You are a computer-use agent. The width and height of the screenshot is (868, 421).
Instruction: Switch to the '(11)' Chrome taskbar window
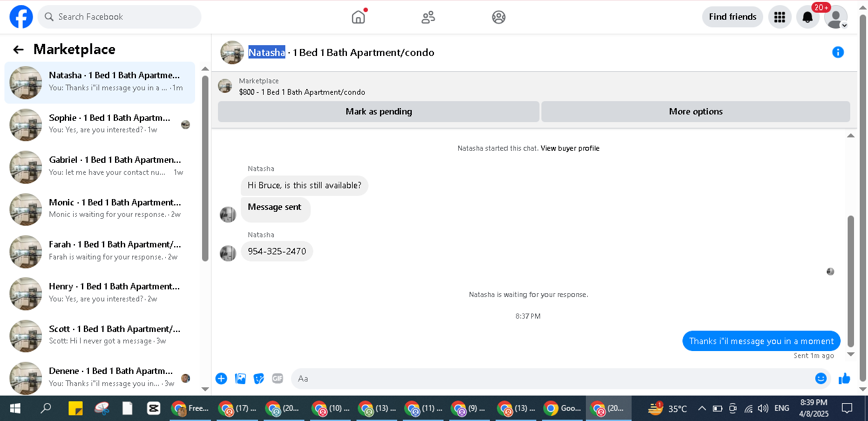[424, 408]
